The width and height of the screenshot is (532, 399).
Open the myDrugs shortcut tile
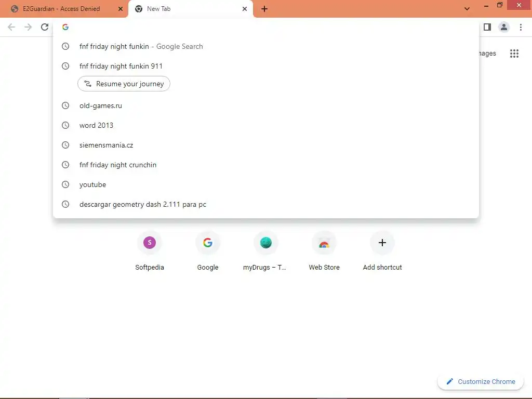pos(266,251)
